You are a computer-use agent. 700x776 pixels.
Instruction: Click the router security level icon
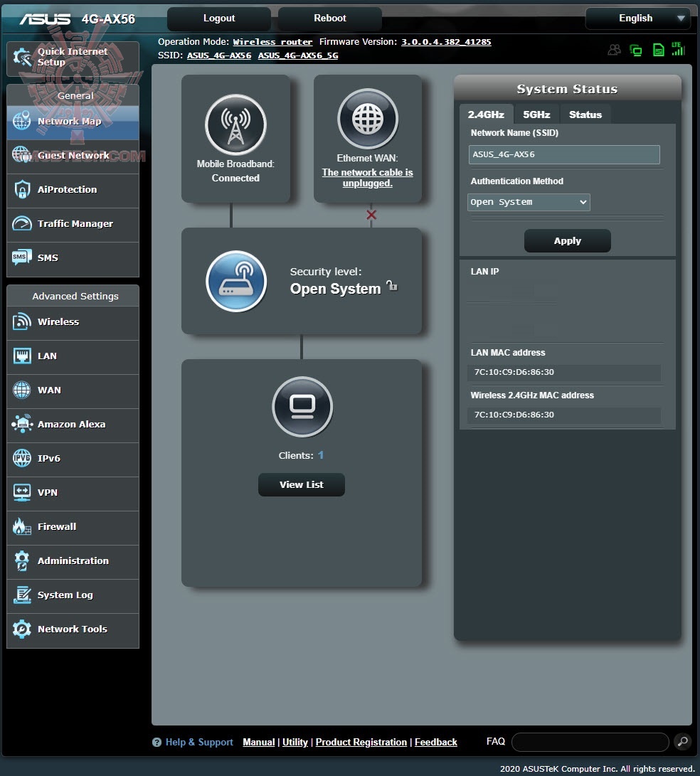click(x=236, y=281)
